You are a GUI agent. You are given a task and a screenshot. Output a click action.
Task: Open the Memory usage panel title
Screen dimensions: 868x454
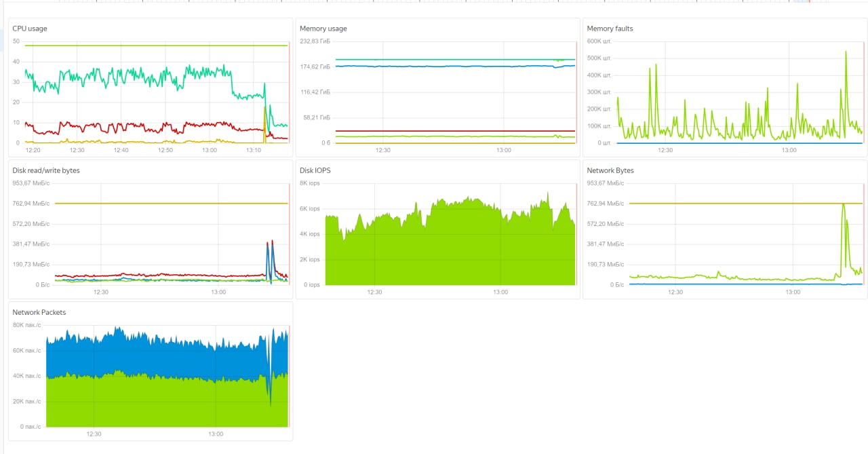tap(323, 29)
